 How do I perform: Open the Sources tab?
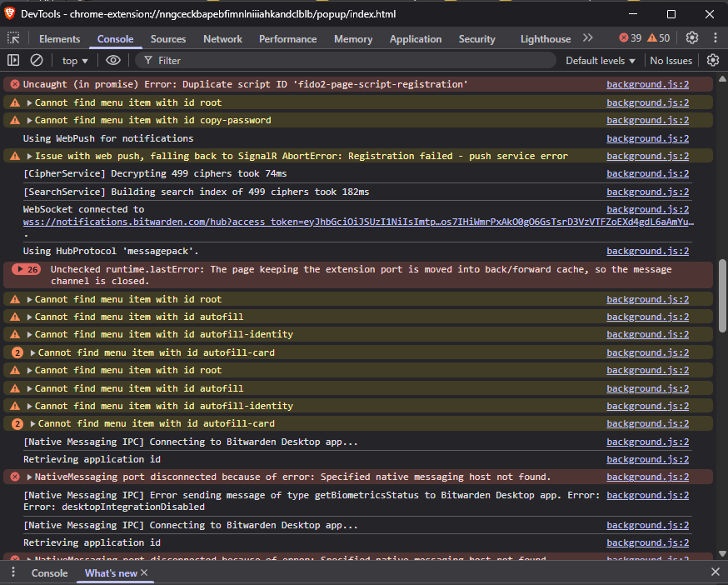coord(168,39)
